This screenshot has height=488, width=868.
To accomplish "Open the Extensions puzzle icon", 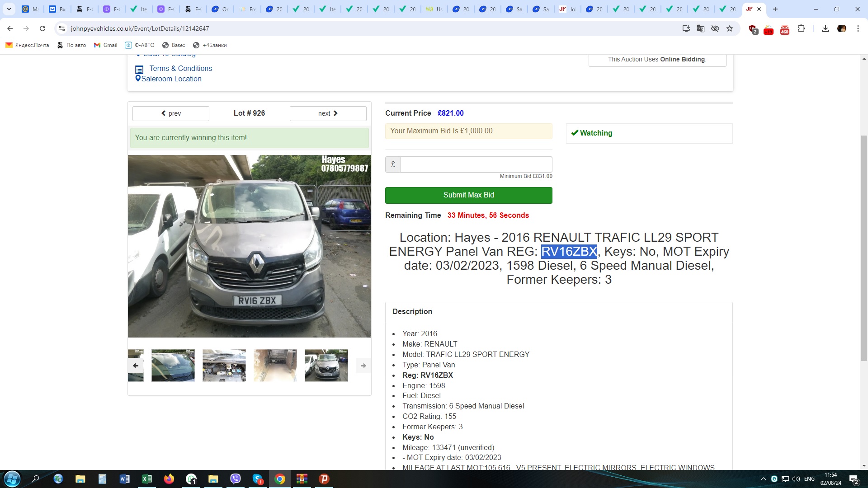I will click(x=801, y=28).
